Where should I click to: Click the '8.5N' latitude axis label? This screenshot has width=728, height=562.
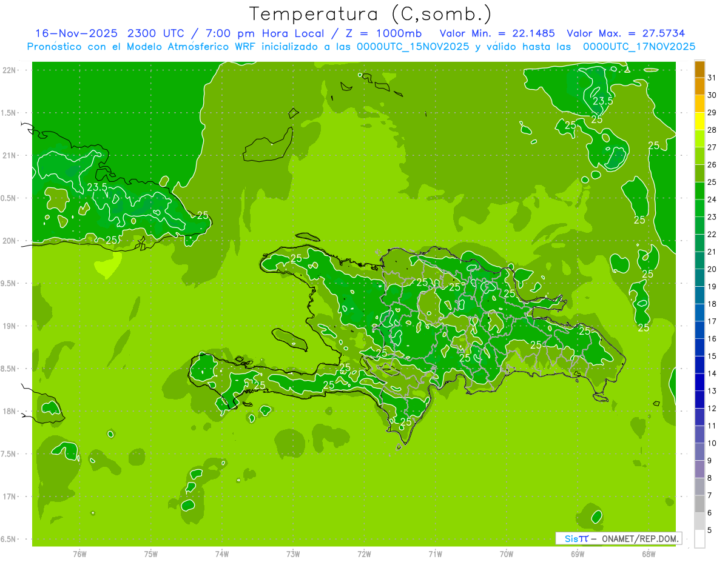9,369
